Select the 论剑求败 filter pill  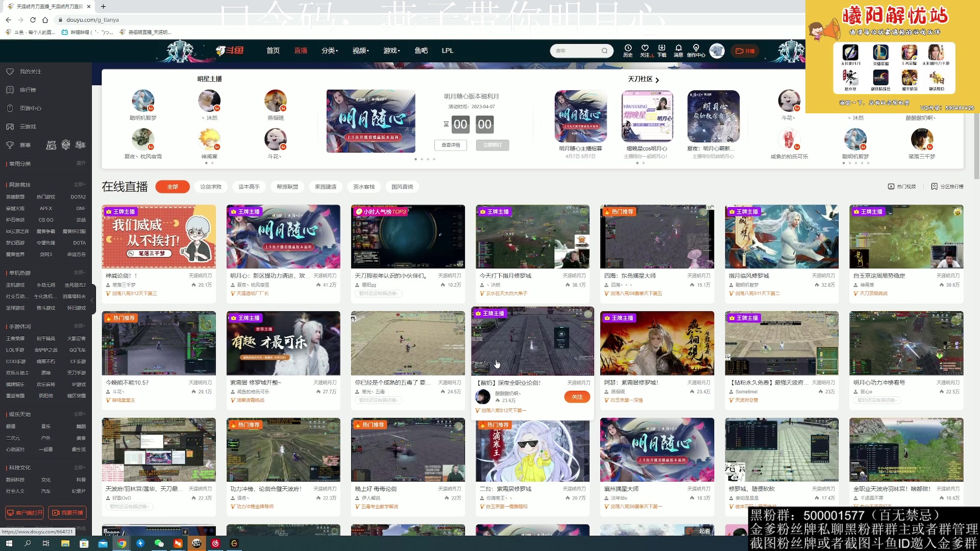coord(211,187)
